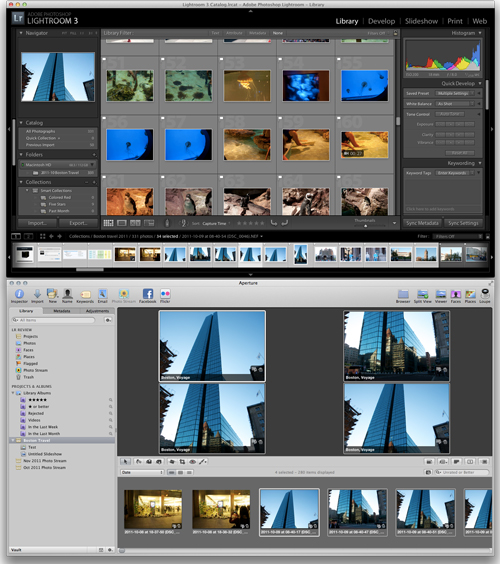Click the Lightroom filmstrip grid shortcut icon

click(42, 236)
